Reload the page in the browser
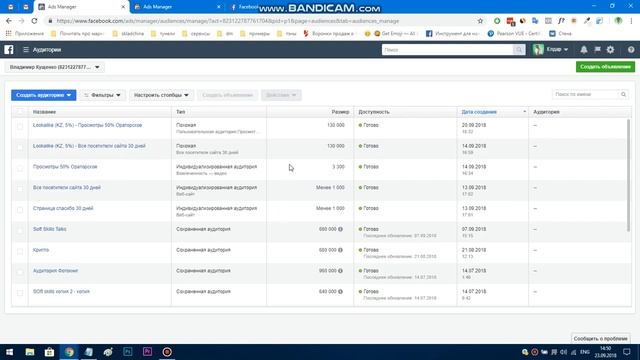Image resolution: width=640 pixels, height=360 pixels. [34, 21]
